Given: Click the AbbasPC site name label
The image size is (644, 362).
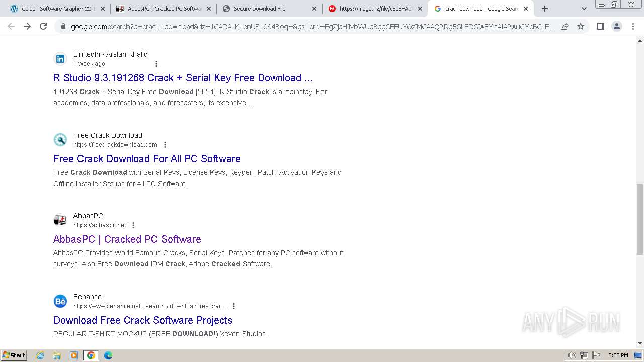Looking at the screenshot, I should [88, 216].
